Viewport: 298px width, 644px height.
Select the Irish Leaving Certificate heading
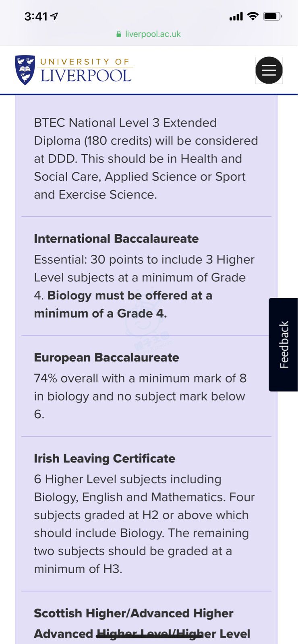click(x=104, y=458)
